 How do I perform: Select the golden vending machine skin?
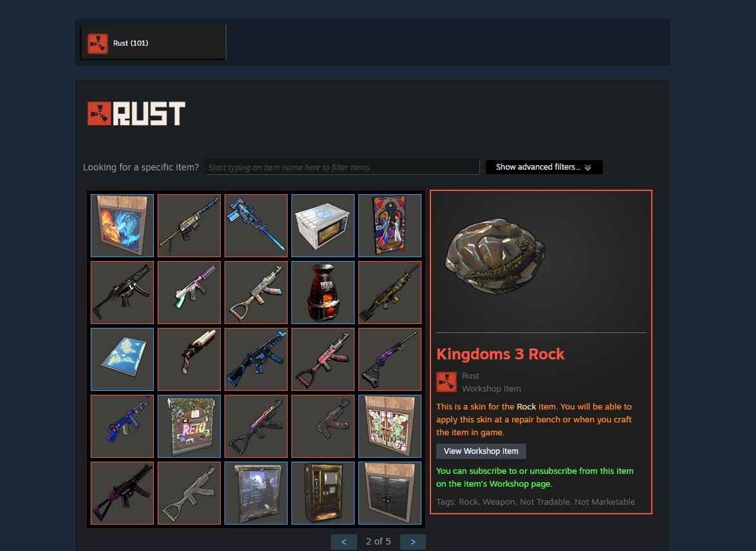pyautogui.click(x=323, y=493)
